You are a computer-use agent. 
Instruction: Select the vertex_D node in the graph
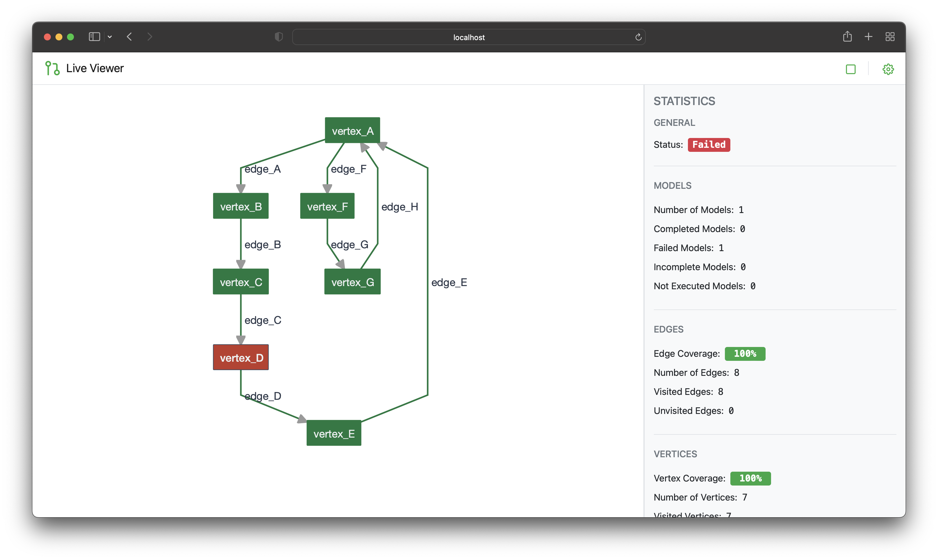click(241, 357)
